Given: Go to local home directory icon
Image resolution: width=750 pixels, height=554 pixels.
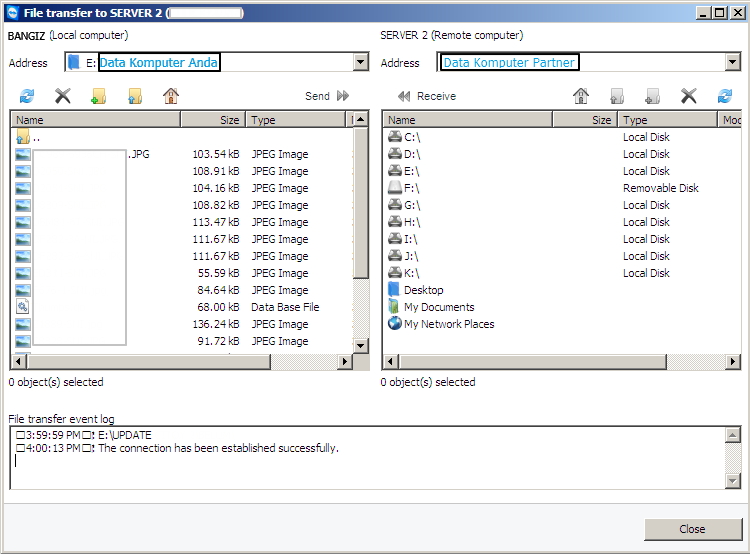Looking at the screenshot, I should (171, 96).
